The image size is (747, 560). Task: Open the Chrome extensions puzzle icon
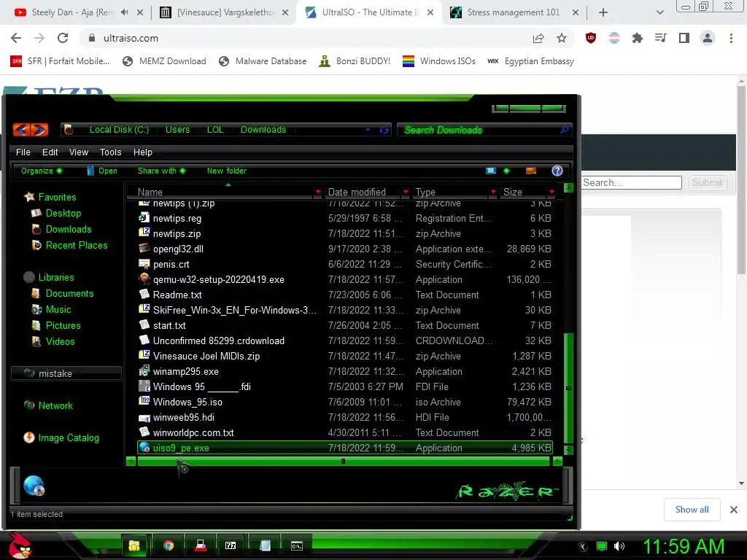click(x=637, y=38)
